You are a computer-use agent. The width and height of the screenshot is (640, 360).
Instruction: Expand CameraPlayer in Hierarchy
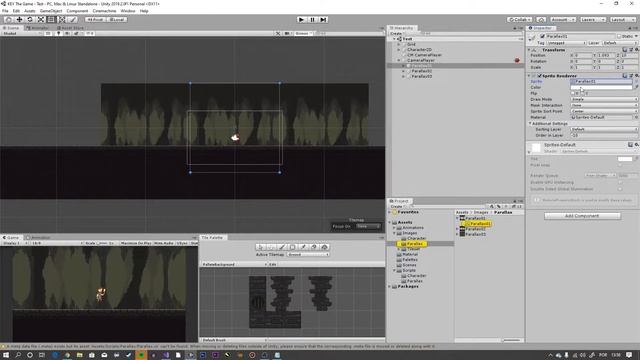(x=399, y=60)
